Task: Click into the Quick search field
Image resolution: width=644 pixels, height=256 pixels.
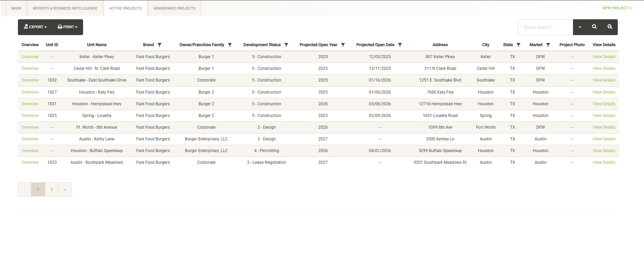Action: click(545, 27)
